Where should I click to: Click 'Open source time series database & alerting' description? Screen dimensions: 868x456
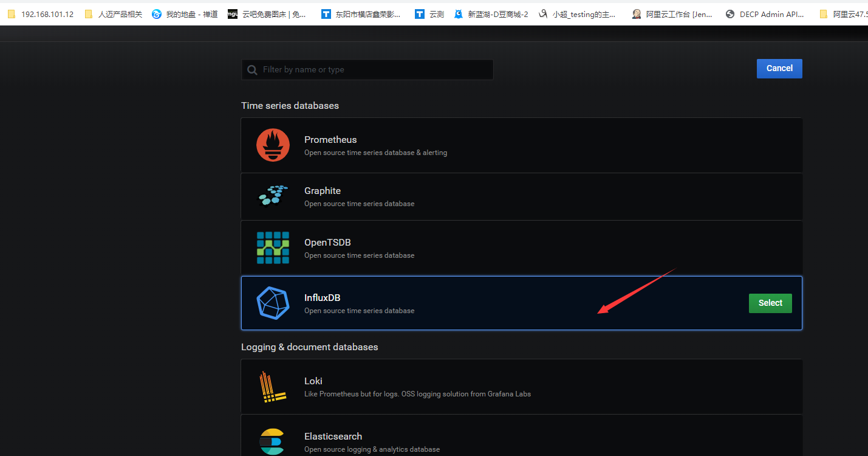(375, 153)
